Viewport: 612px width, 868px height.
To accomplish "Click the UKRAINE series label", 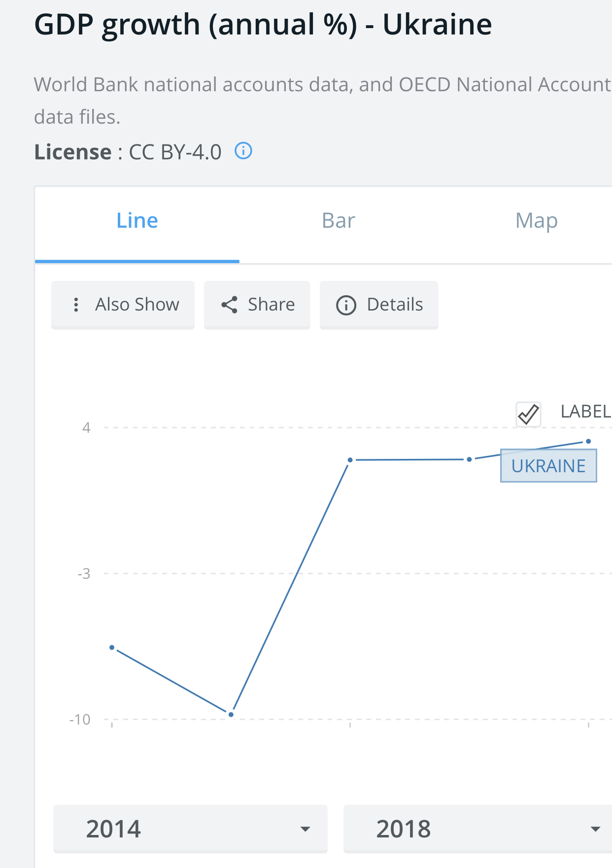I will coord(548,466).
